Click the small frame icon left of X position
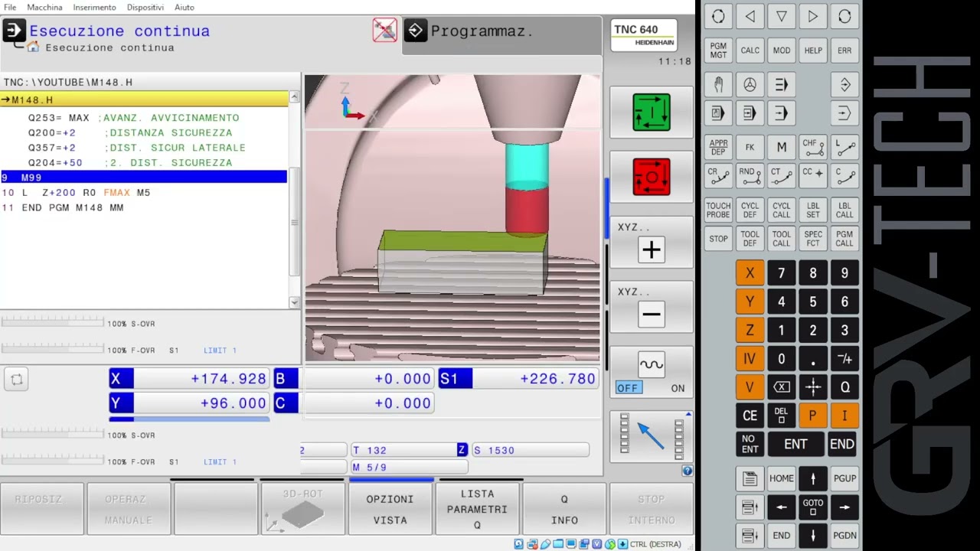Screen dimensions: 980x551 pos(17,379)
